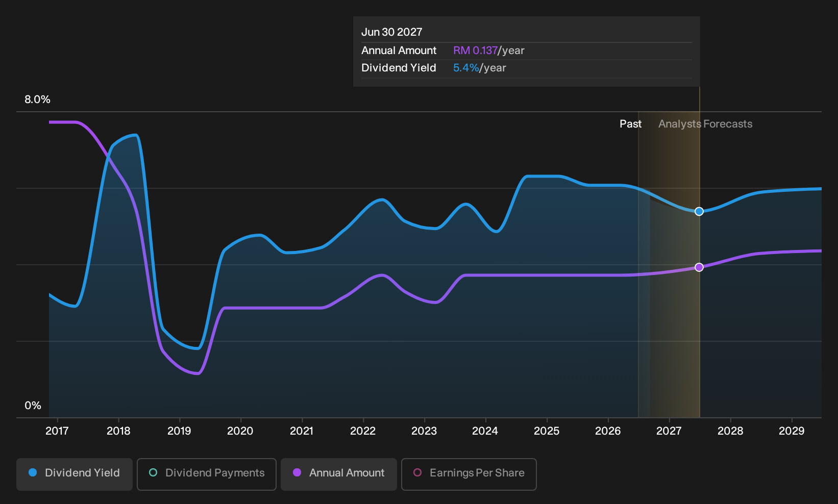Toggle the Annual Amount legend button
Image resolution: width=838 pixels, height=504 pixels.
click(x=338, y=474)
